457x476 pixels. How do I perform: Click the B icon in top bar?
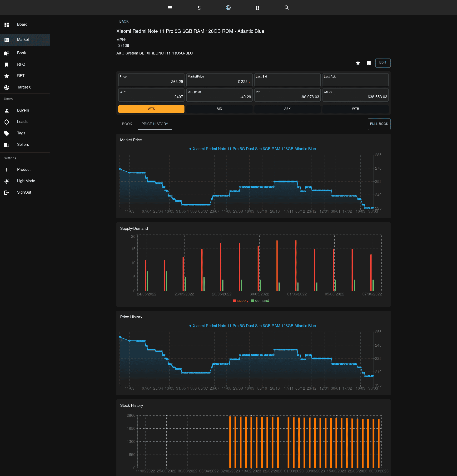pyautogui.click(x=257, y=8)
